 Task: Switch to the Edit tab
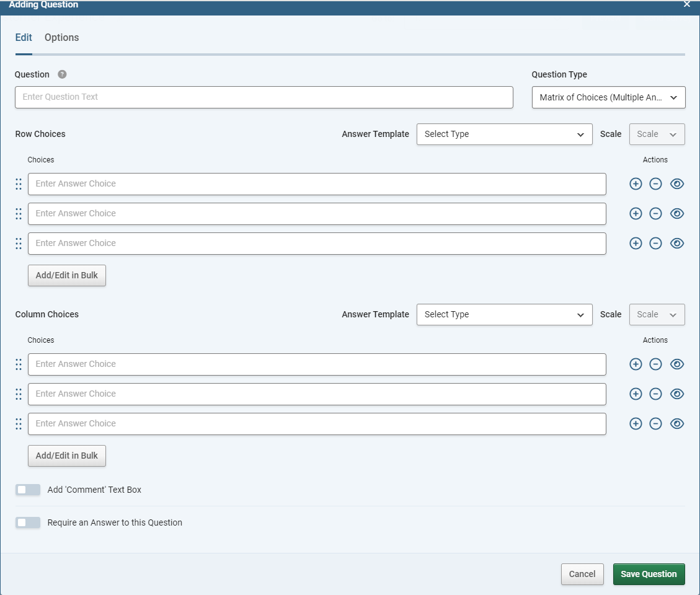pyautogui.click(x=24, y=37)
